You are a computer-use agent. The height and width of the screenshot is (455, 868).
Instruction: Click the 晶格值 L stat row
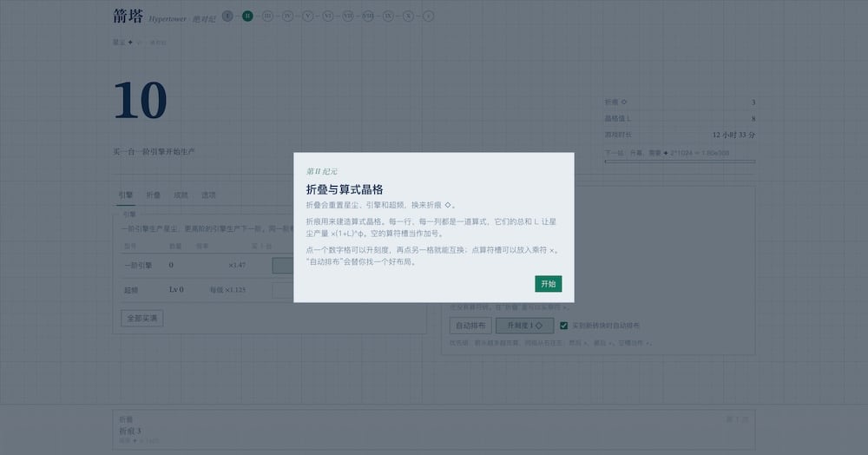pos(680,118)
